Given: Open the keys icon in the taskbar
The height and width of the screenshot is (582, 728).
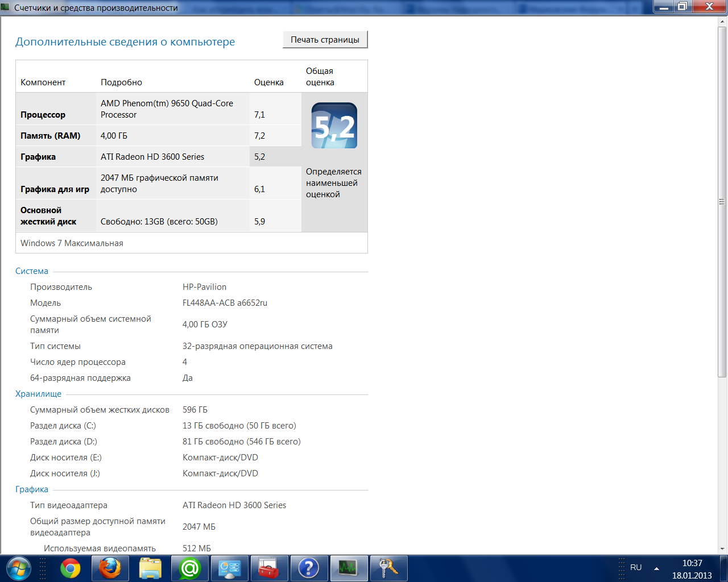Looking at the screenshot, I should pyautogui.click(x=388, y=568).
